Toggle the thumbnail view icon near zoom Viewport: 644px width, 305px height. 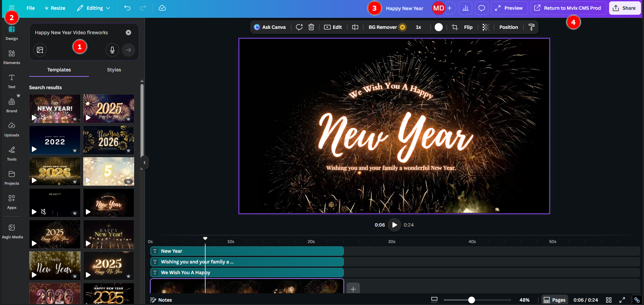click(x=434, y=300)
